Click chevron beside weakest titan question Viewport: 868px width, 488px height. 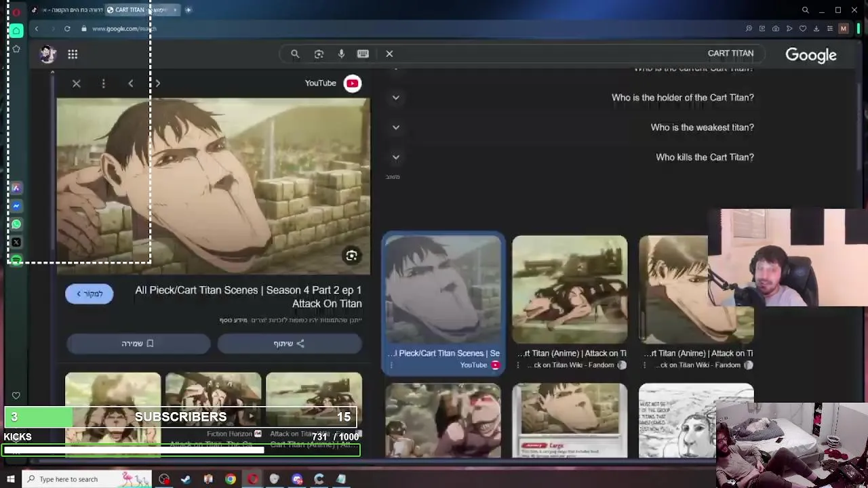(x=395, y=127)
